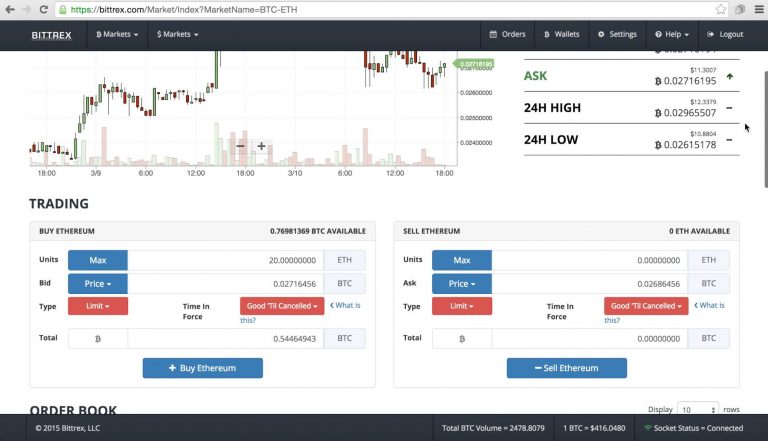Open the $ Markets dropdown
Screen dimensions: 768x441
pos(177,34)
